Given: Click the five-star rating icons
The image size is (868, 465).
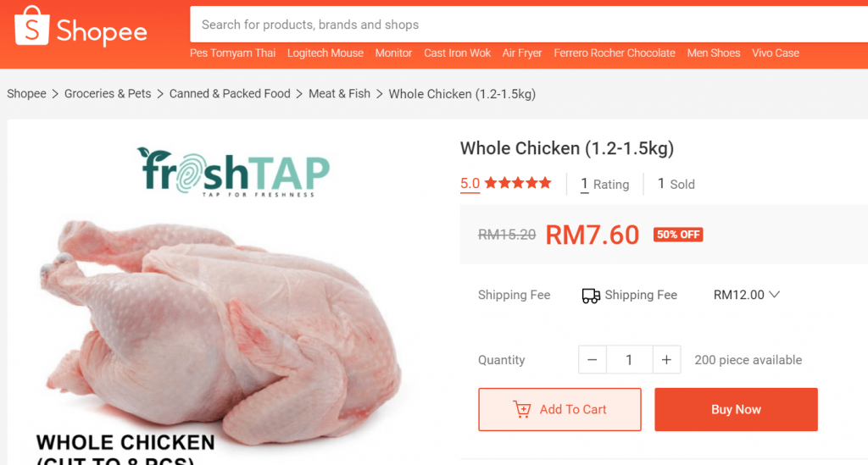Looking at the screenshot, I should [518, 183].
